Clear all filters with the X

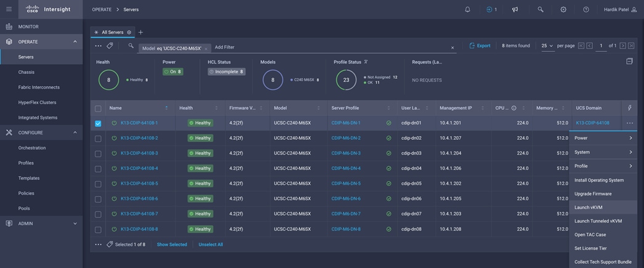coord(453,47)
